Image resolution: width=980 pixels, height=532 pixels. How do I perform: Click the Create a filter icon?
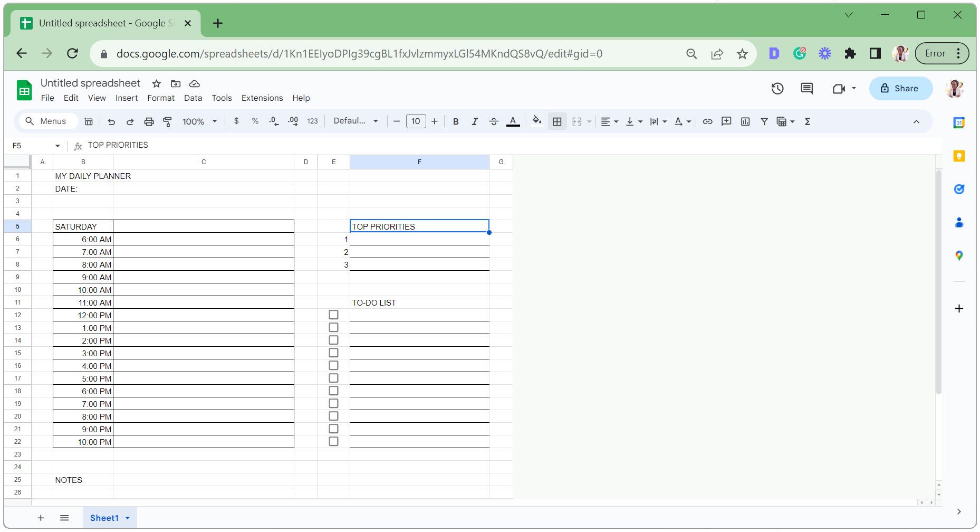pos(764,121)
